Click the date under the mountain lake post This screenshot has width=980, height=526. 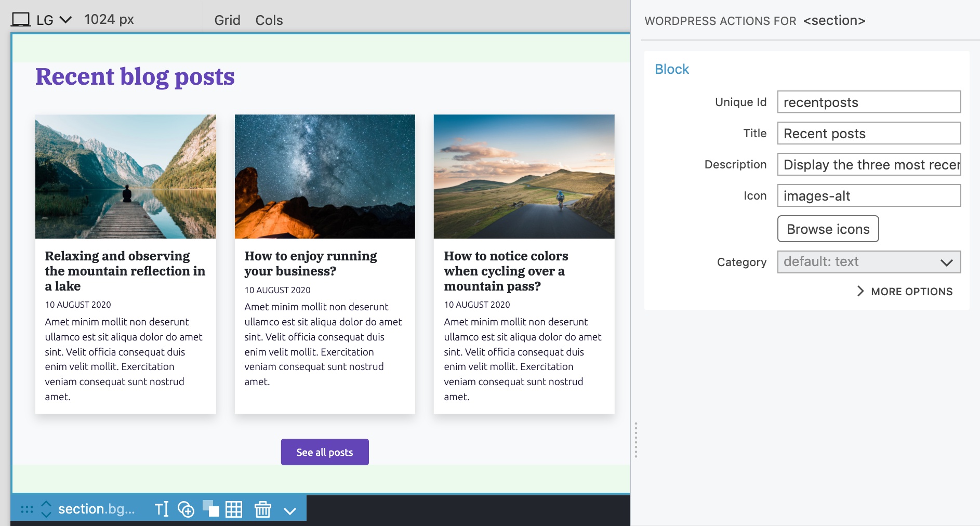(x=78, y=305)
